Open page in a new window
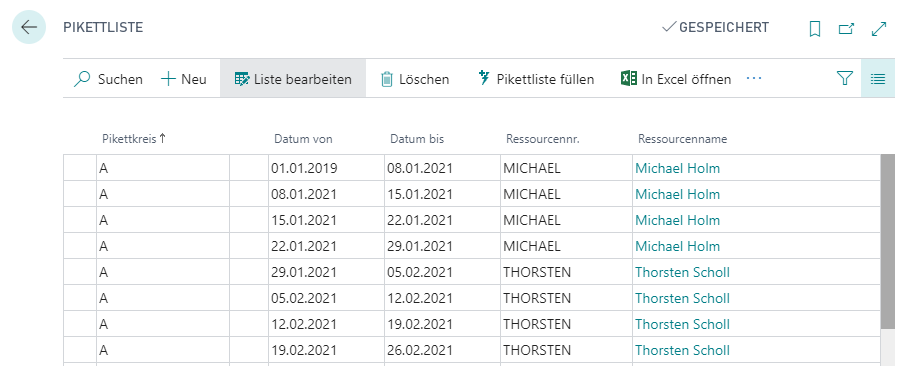Viewport: 918px width, 366px height. pos(847,29)
